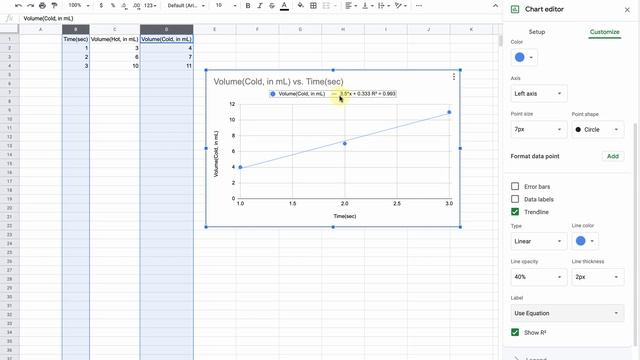Open vertical align options

[x=367, y=6]
